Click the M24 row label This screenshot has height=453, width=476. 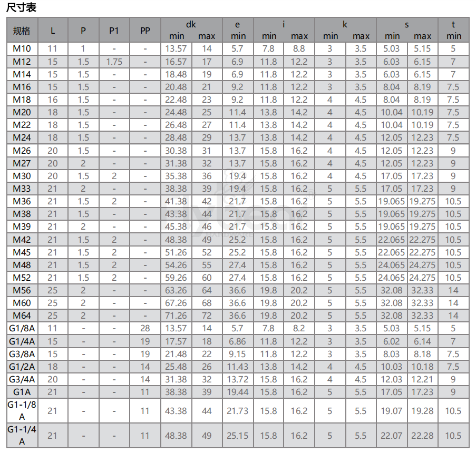pyautogui.click(x=22, y=138)
